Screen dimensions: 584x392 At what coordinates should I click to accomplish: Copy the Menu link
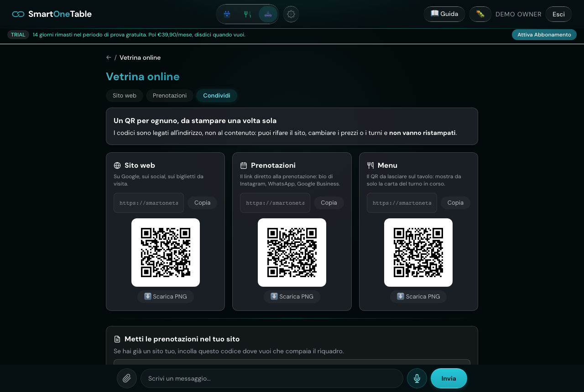click(455, 203)
